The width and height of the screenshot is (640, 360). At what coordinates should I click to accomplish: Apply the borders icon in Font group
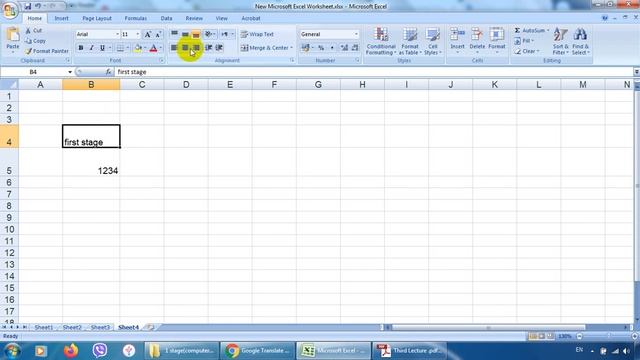[x=120, y=48]
